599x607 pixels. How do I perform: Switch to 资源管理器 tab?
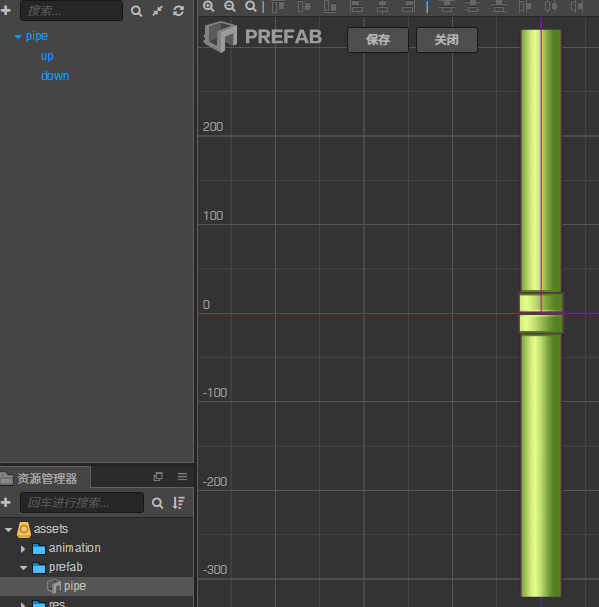[x=45, y=478]
